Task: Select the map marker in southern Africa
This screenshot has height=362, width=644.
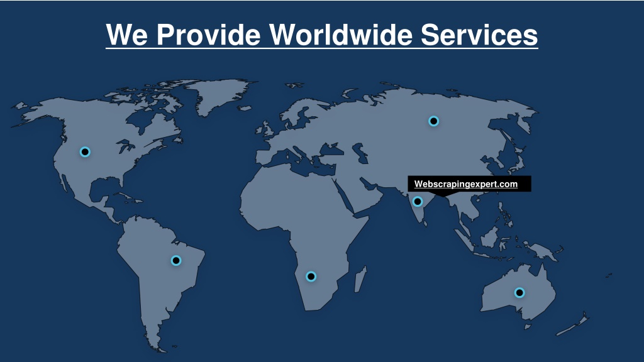Action: [311, 277]
